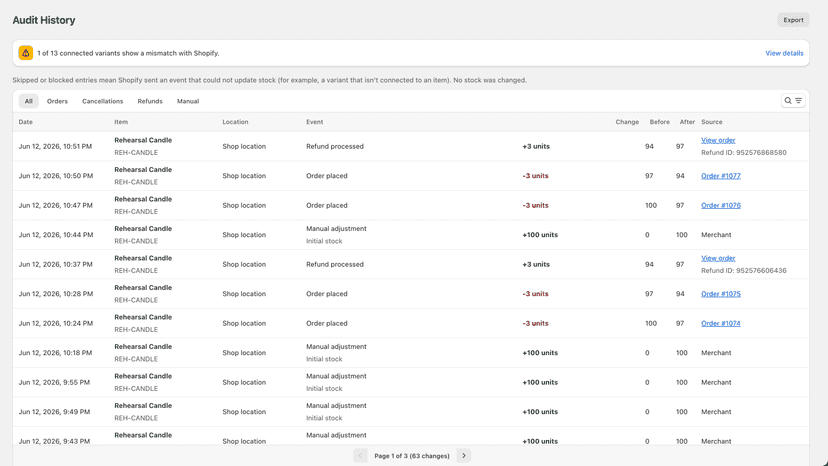828x466 pixels.
Task: Click the previous page arrow
Action: 360,455
